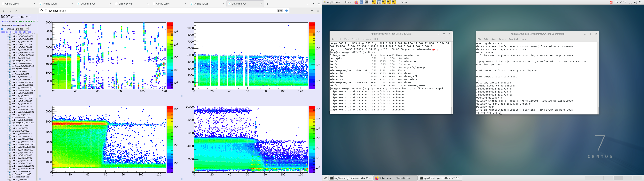The height and width of the screenshot is (181, 644).
Task: Open the grid 2x2 layout dropdown
Action: pyautogui.click(x=21, y=29)
